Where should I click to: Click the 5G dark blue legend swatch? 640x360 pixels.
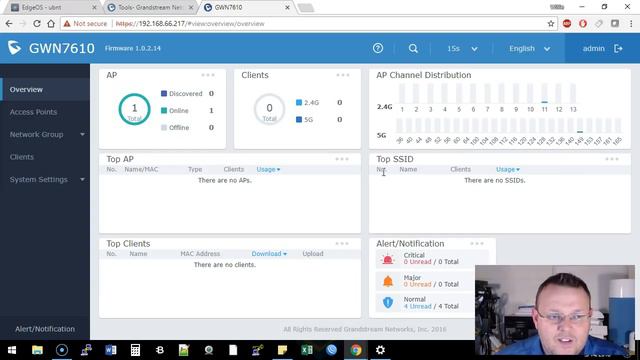click(x=299, y=120)
